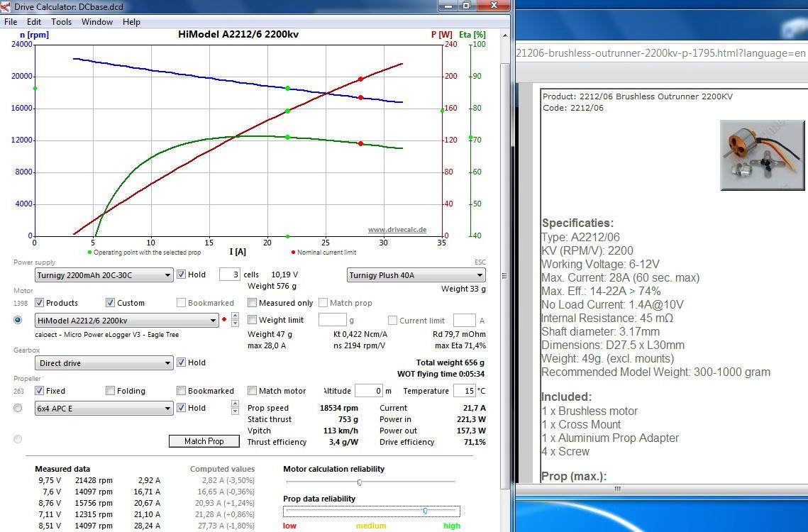Uncheck the Products motor filter
Viewport: 808px width, 532px height.
pos(40,303)
